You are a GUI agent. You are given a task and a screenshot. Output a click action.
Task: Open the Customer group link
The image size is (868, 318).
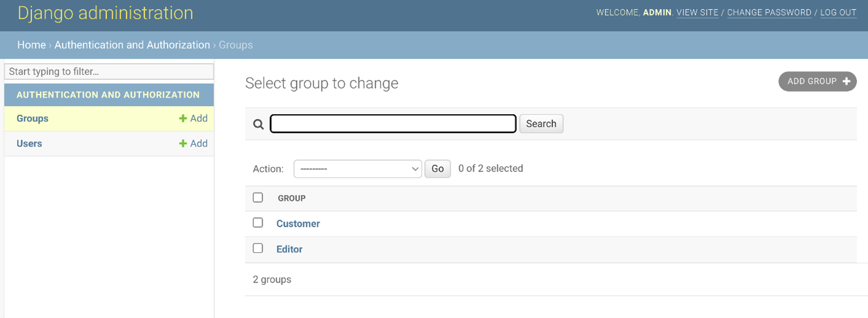[298, 224]
